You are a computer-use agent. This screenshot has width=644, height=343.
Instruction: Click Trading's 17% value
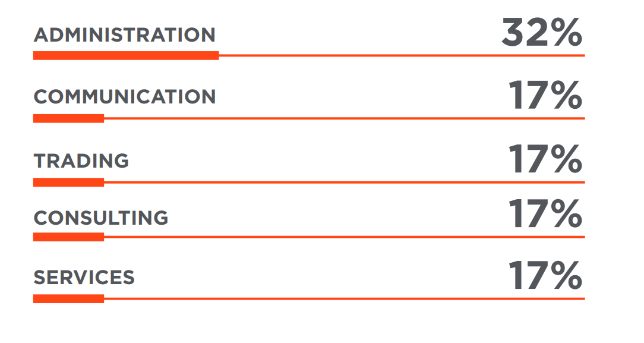coord(545,159)
